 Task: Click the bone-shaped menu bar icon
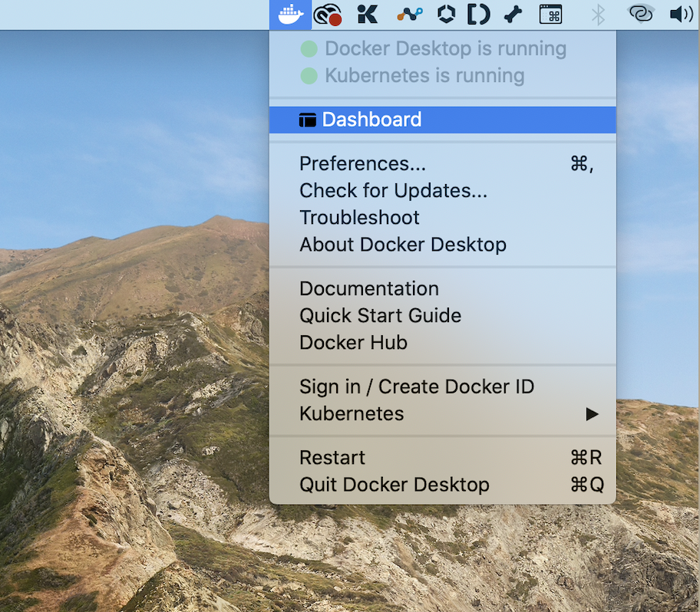click(513, 14)
